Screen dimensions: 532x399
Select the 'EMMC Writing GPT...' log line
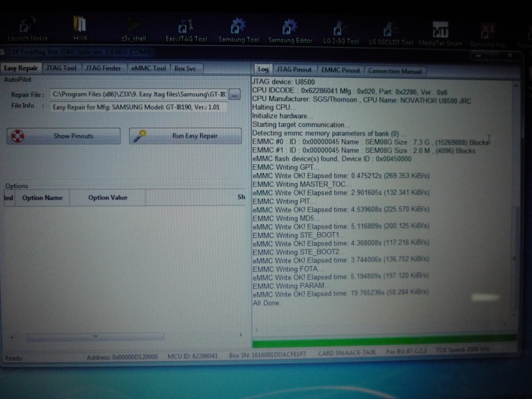(x=286, y=168)
